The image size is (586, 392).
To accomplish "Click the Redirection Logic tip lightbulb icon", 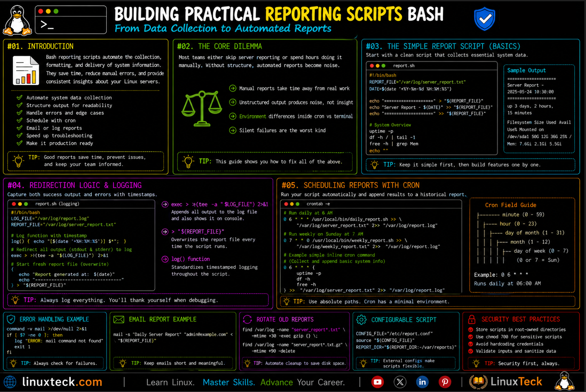I will click(15, 300).
